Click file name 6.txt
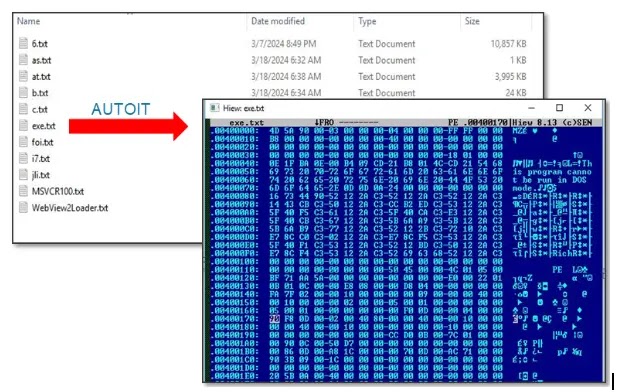This screenshot has width=620, height=392. point(40,44)
